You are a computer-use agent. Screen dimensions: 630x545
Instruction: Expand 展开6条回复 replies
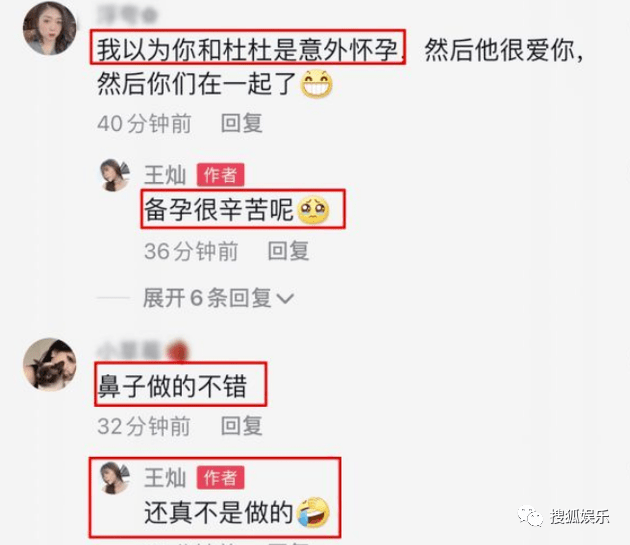point(219,298)
